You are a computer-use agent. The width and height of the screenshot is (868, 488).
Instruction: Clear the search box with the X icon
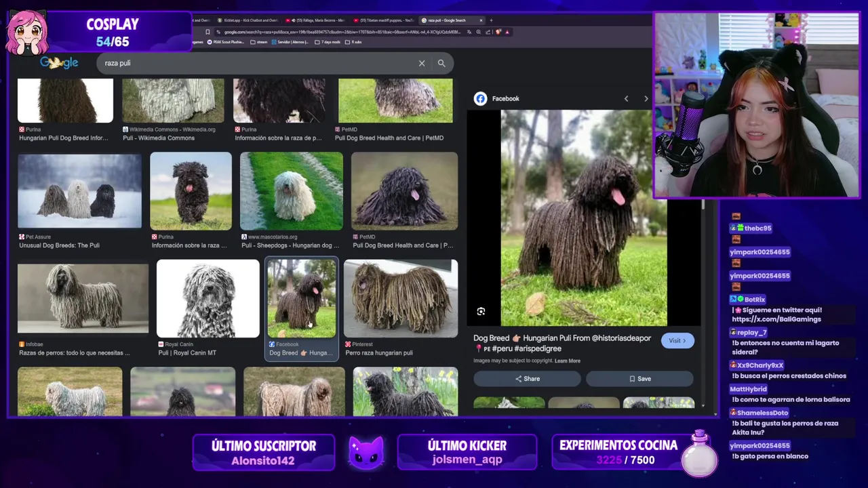pyautogui.click(x=422, y=63)
